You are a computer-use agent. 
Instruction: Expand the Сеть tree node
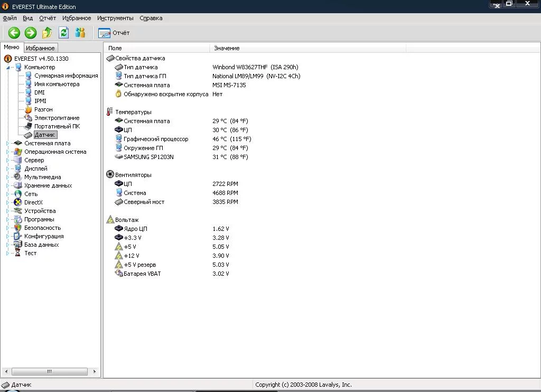(8, 194)
